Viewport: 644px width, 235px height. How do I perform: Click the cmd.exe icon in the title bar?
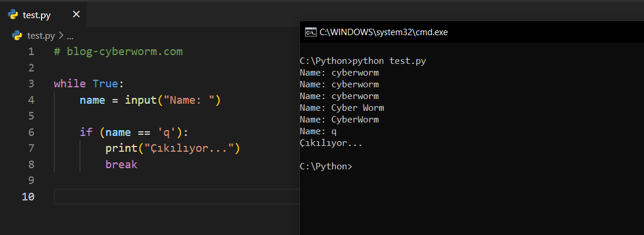(311, 32)
